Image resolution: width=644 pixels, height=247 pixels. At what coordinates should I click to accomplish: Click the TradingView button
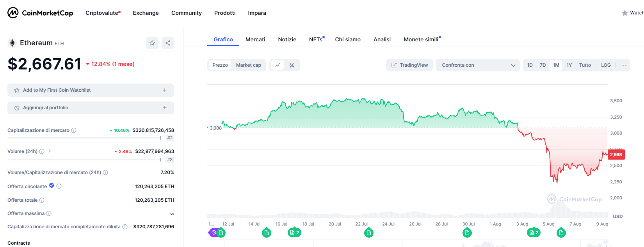pyautogui.click(x=409, y=65)
